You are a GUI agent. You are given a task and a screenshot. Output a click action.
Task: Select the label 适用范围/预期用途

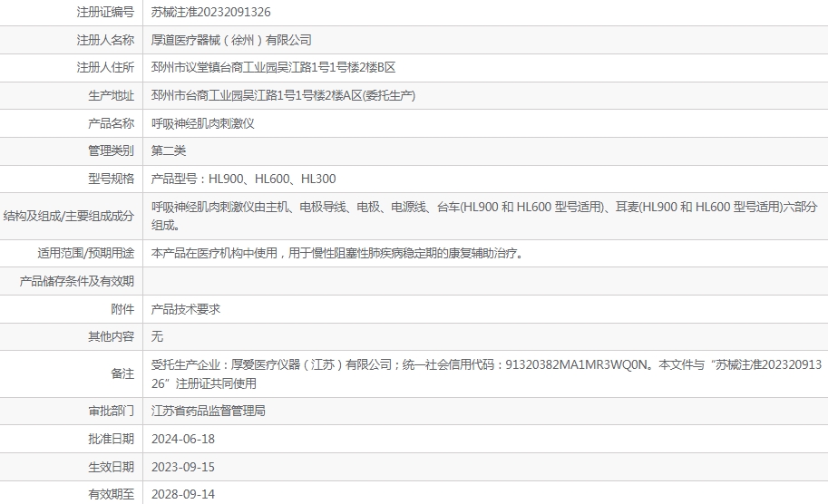click(x=85, y=253)
